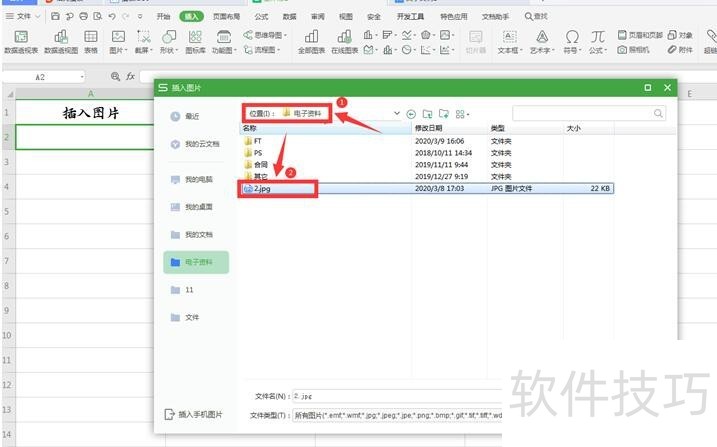Expand the 位置 location dropdown arrow
The image size is (717, 447).
[396, 113]
